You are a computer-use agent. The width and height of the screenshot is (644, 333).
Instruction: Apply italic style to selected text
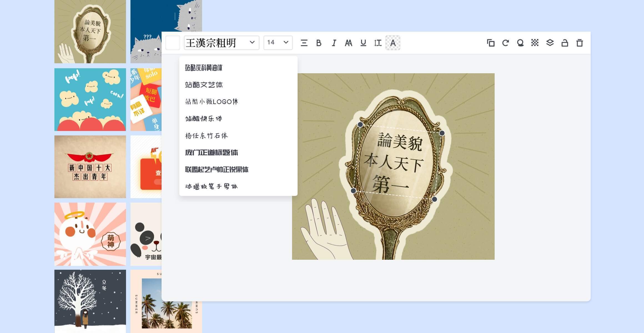click(334, 43)
